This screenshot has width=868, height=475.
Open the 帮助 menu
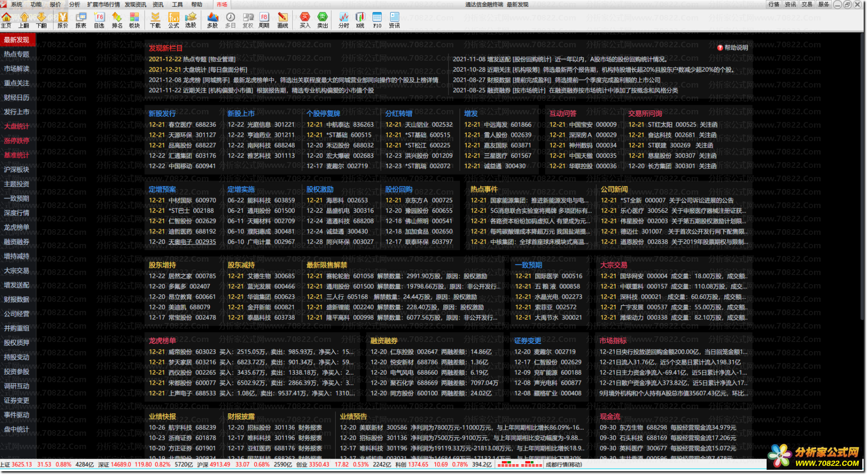pos(197,4)
